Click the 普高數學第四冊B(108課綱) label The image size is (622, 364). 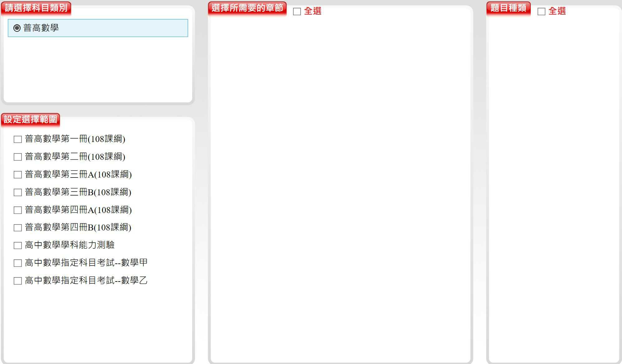tap(78, 227)
